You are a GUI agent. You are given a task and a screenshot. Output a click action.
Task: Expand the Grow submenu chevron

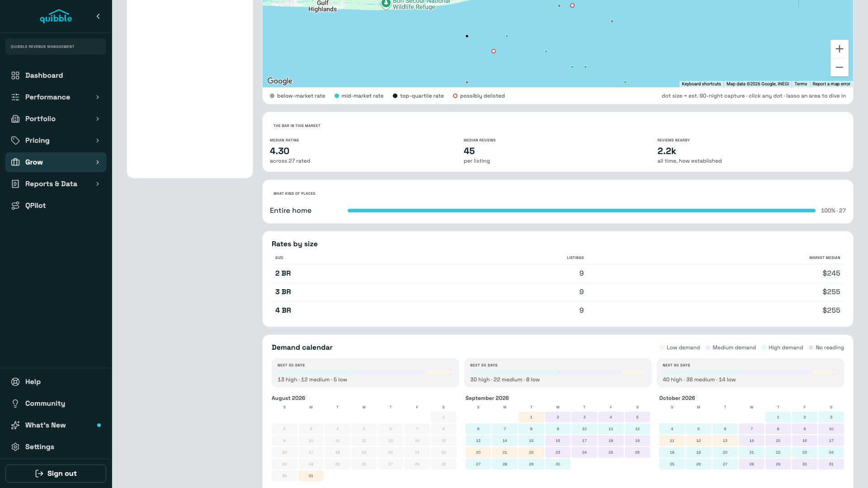(x=98, y=162)
